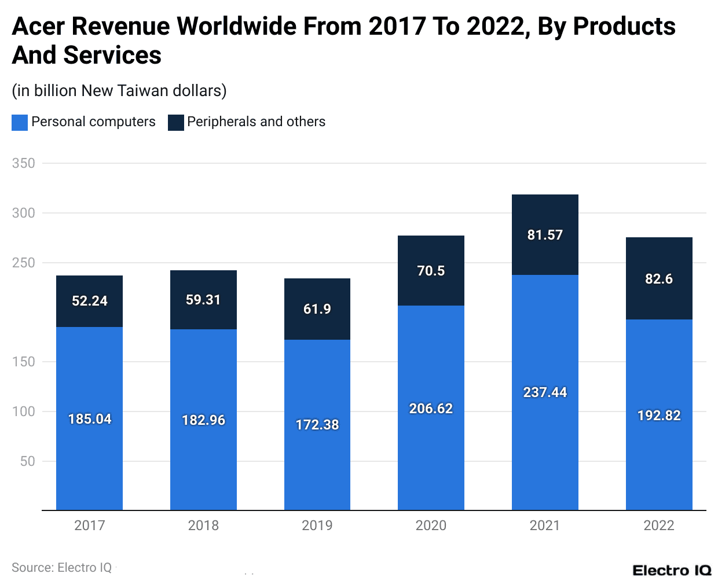Click the 2019 segment labeled 61.9

click(317, 309)
